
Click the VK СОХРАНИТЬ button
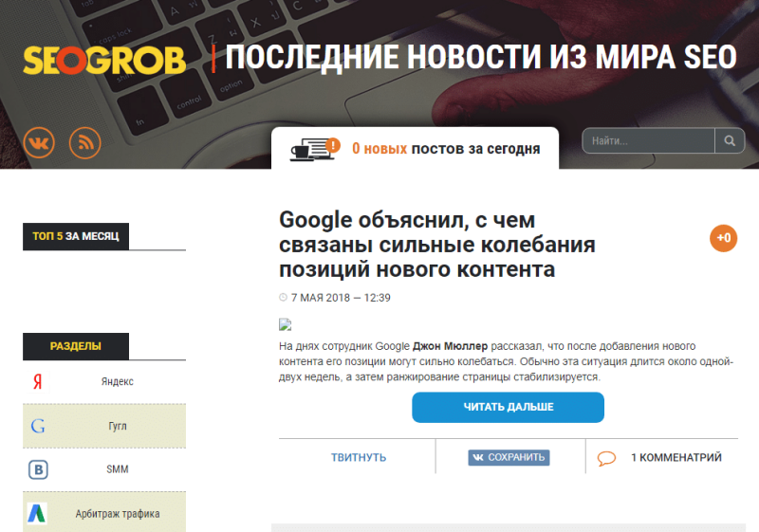(x=509, y=457)
